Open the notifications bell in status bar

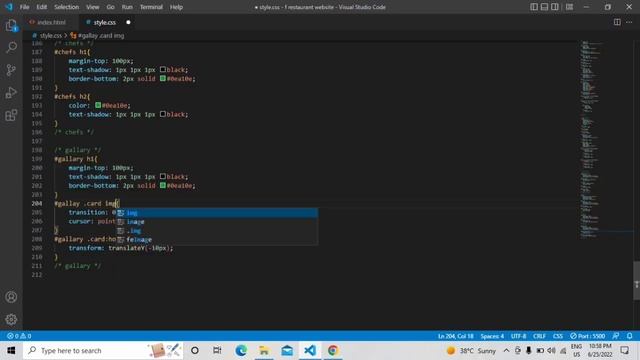629,336
